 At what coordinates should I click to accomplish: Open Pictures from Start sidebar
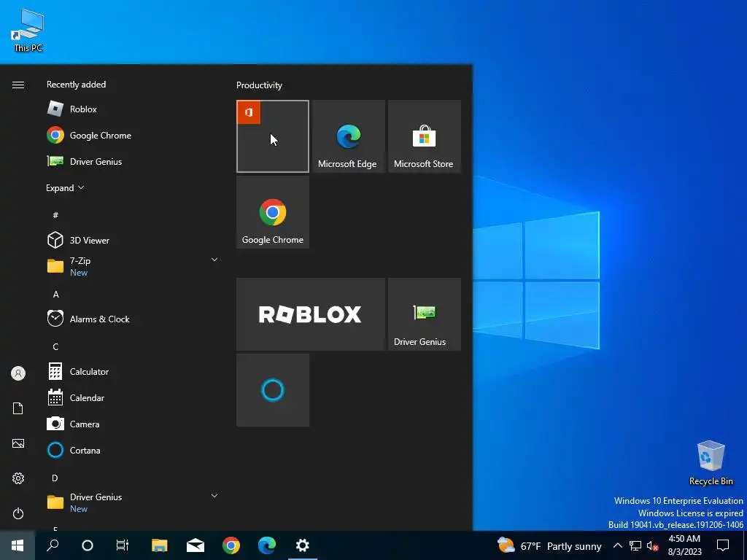pyautogui.click(x=18, y=443)
